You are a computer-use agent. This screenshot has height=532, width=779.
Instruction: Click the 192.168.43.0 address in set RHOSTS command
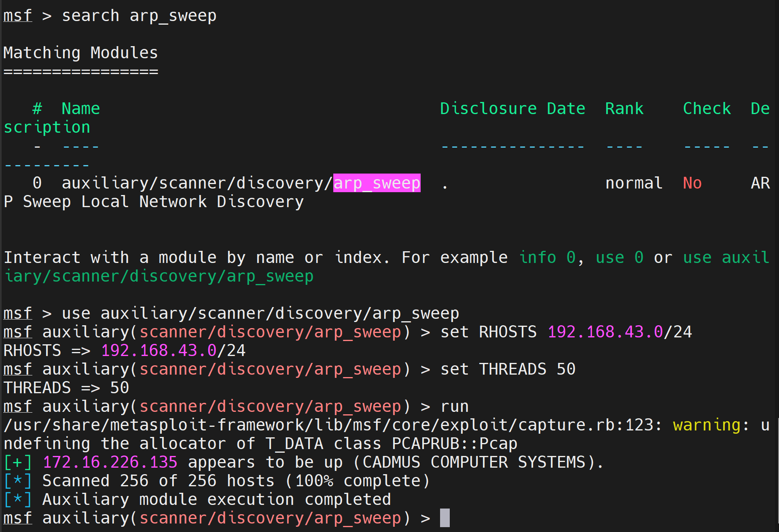click(605, 332)
